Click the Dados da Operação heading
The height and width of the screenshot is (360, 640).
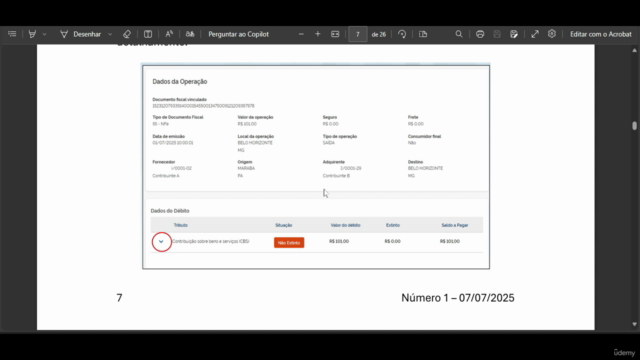180,82
